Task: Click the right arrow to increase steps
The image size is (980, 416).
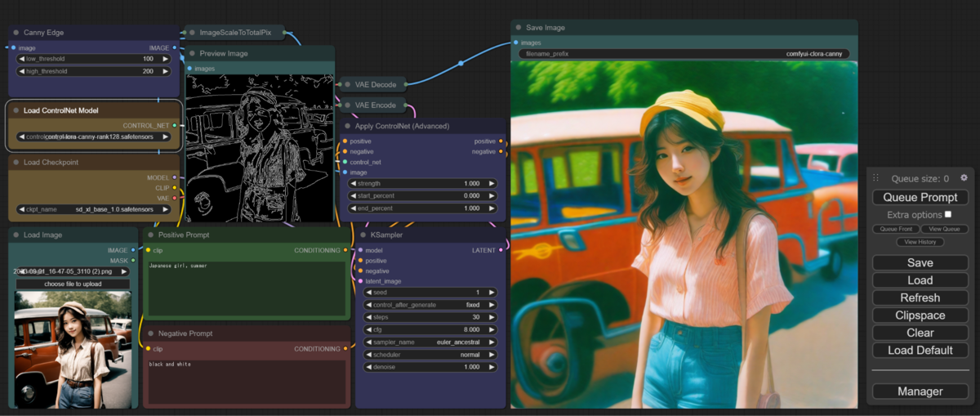Action: click(492, 317)
